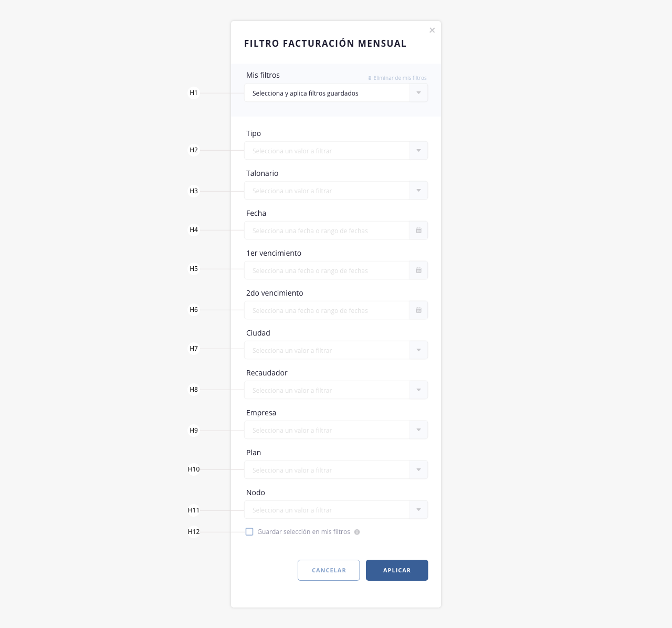Open the Recaudador dropdown

336,390
